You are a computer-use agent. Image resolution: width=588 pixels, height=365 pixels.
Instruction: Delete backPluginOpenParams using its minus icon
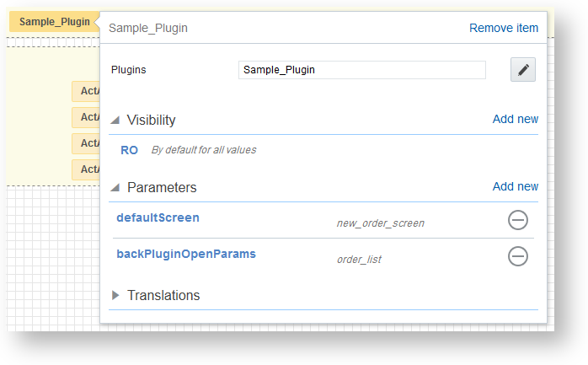click(518, 256)
